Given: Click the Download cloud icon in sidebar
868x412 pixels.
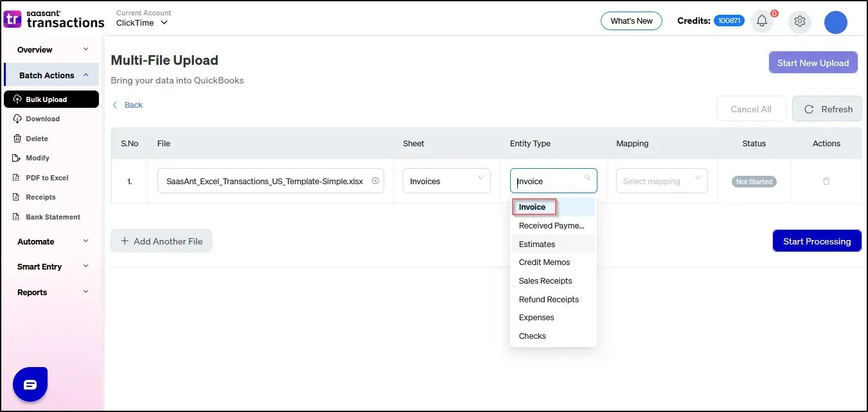Looking at the screenshot, I should click(17, 119).
